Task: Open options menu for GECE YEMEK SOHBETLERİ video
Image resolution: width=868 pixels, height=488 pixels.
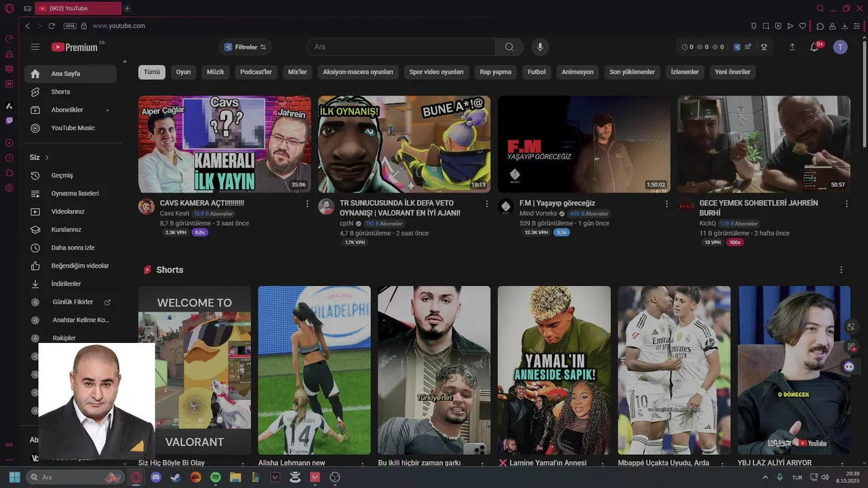Action: click(x=846, y=203)
